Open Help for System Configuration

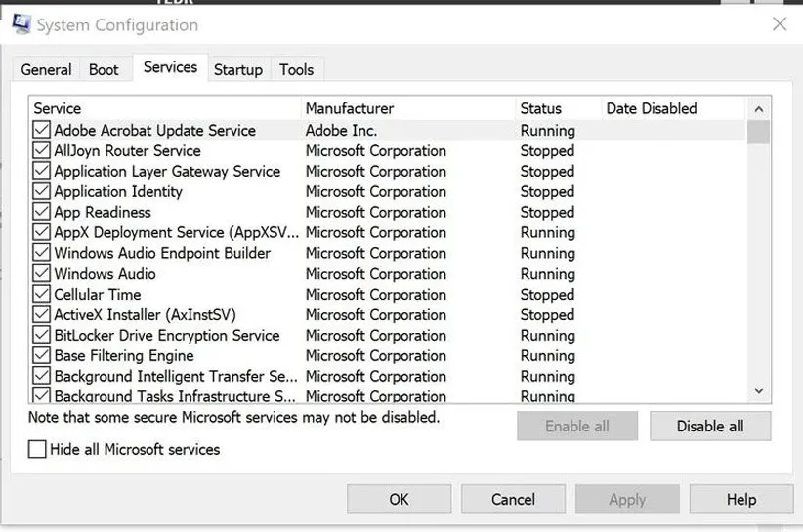coord(740,499)
